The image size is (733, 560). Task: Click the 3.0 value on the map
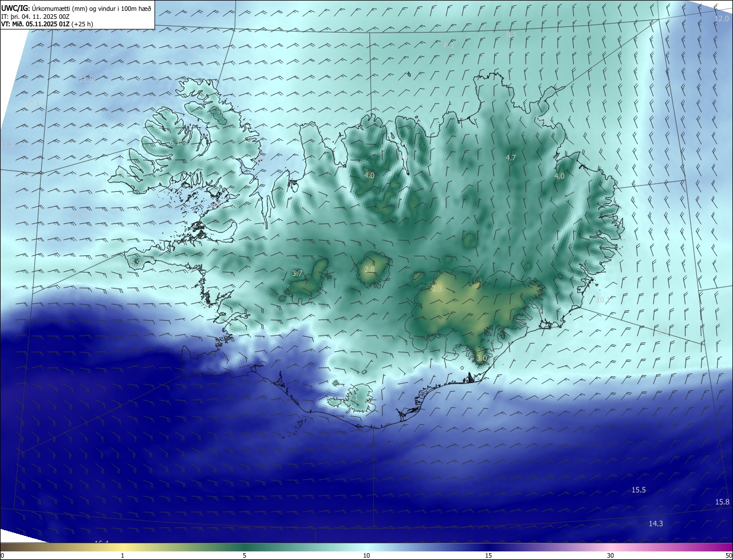tap(482, 358)
